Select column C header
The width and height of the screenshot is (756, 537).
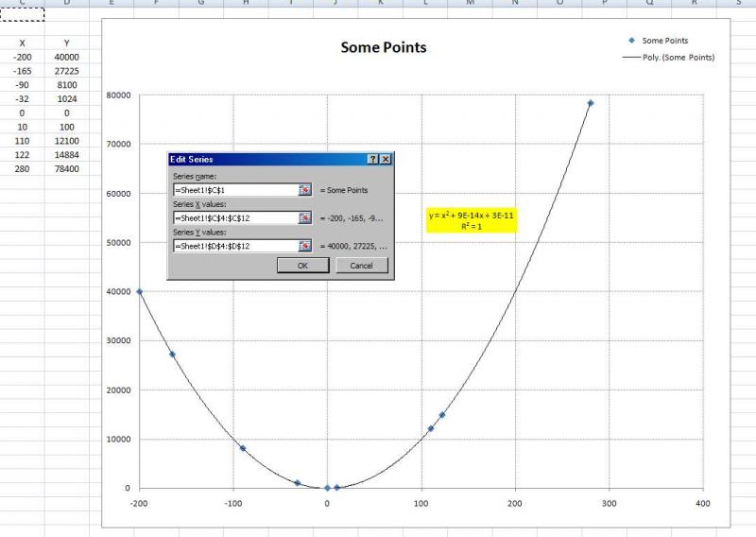click(x=22, y=3)
